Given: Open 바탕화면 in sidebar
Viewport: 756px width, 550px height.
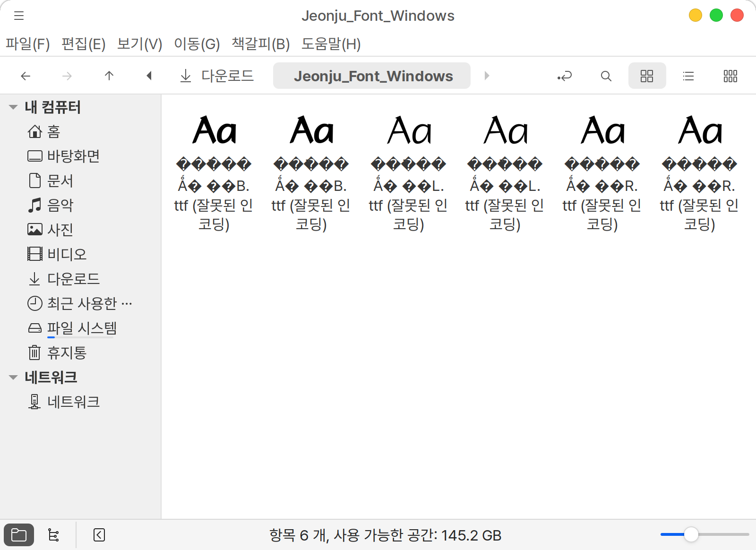Looking at the screenshot, I should (80, 156).
